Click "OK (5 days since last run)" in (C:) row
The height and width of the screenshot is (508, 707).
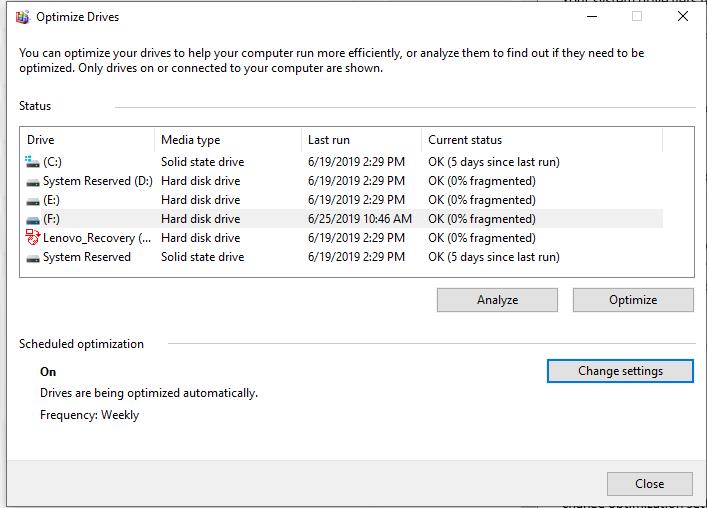pyautogui.click(x=494, y=162)
